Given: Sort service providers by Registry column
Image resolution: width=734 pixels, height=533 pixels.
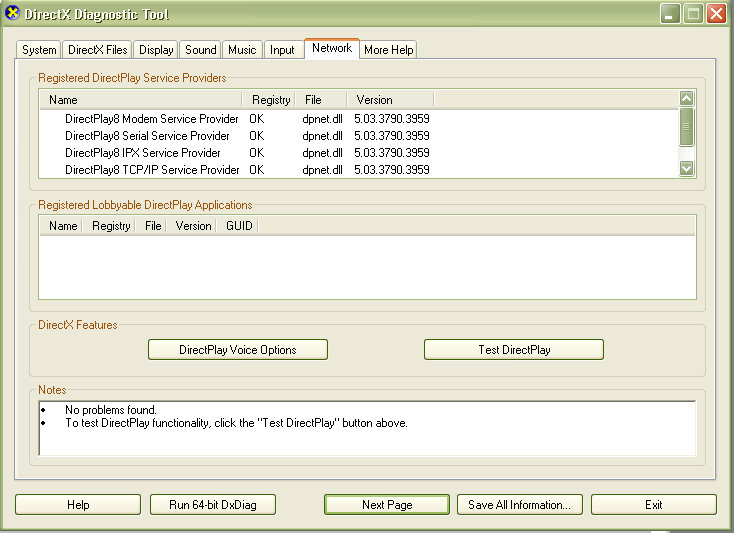Looking at the screenshot, I should [x=269, y=100].
